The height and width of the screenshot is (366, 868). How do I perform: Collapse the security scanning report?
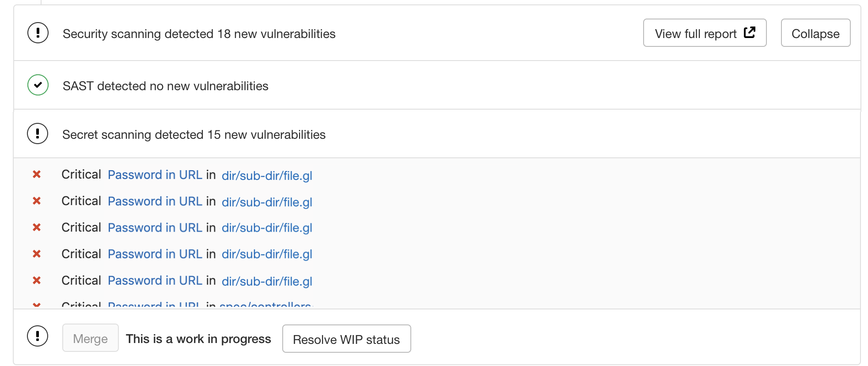pyautogui.click(x=815, y=33)
